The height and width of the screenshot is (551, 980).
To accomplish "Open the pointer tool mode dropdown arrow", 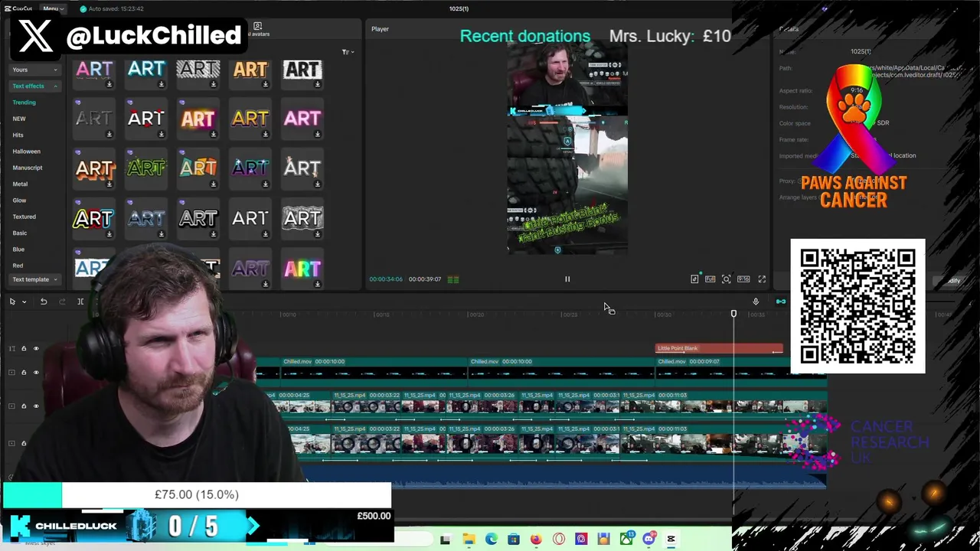I will (x=24, y=302).
